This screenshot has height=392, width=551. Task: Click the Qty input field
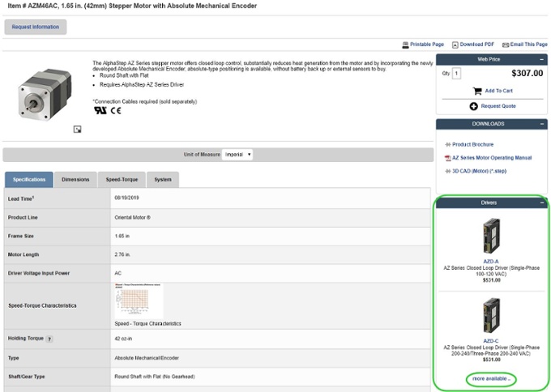coord(456,73)
